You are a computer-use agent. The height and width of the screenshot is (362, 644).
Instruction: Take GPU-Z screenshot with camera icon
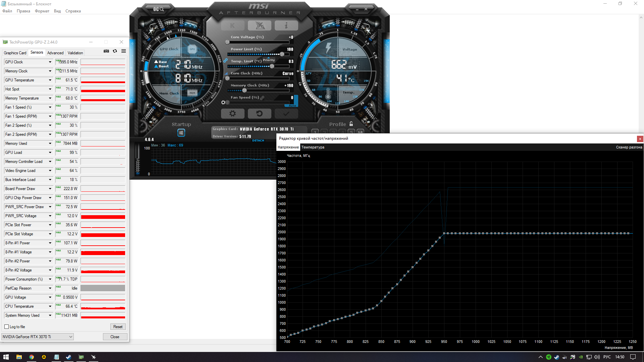106,51
